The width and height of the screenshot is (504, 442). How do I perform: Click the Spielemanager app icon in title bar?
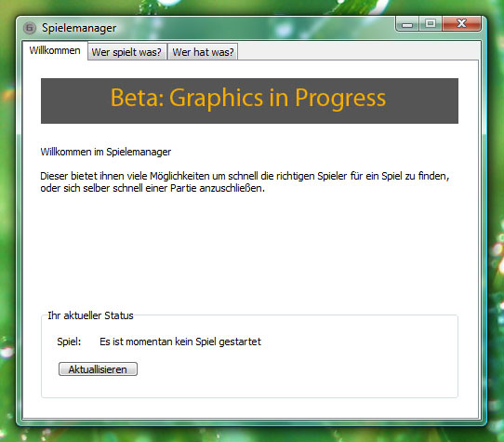pos(30,28)
